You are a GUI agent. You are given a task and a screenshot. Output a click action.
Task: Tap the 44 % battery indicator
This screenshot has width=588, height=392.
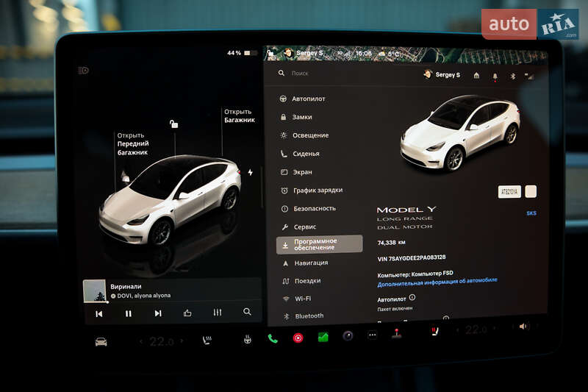point(242,53)
